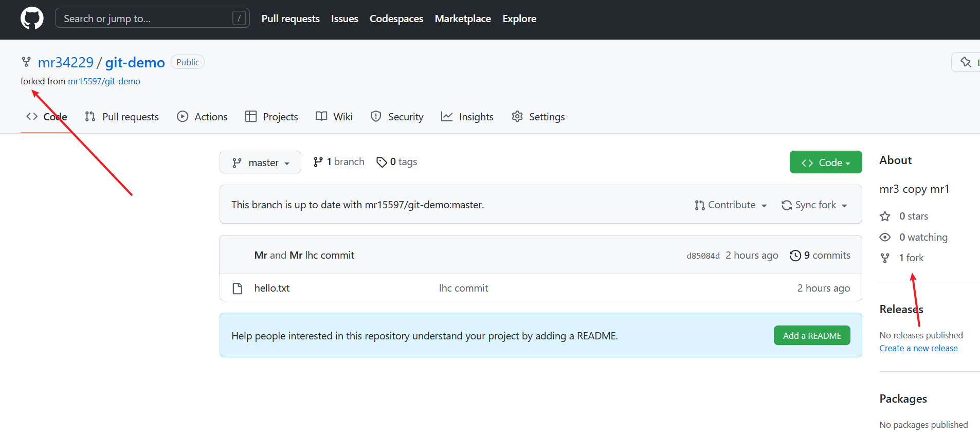Open the 0 stars link
This screenshot has height=434, width=980.
(x=904, y=216)
